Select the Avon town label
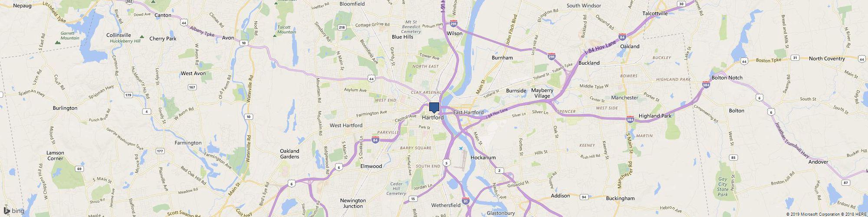The height and width of the screenshot is (217, 868). tap(228, 38)
